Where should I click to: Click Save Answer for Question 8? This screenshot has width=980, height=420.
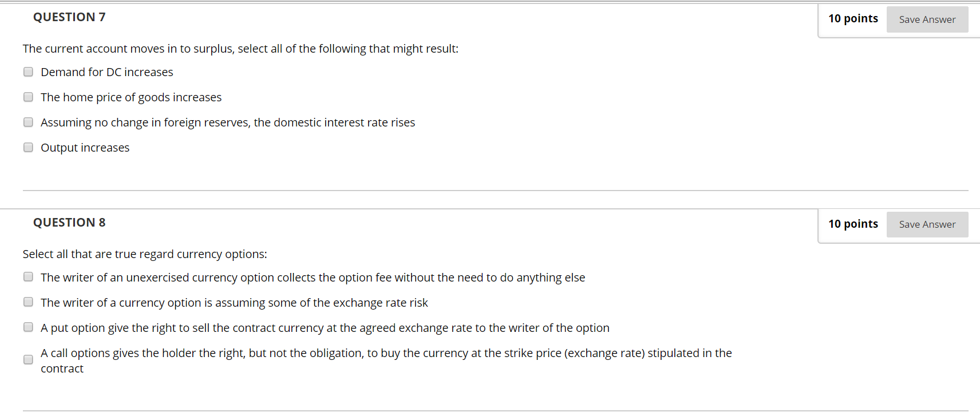point(927,224)
